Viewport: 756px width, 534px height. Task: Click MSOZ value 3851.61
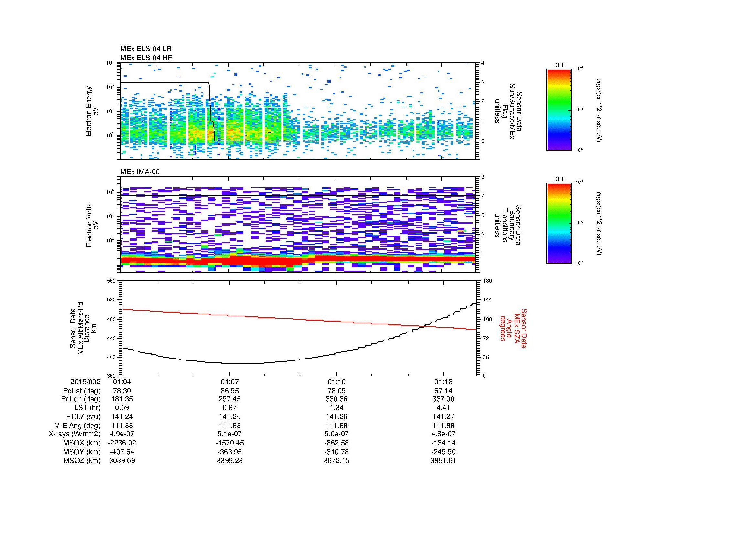pos(443,461)
